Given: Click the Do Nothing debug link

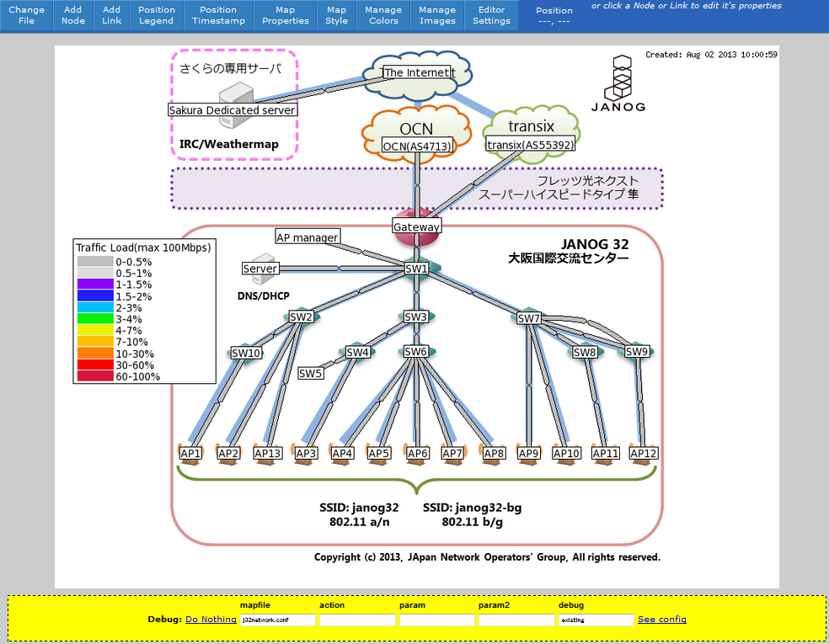Looking at the screenshot, I should tap(211, 620).
